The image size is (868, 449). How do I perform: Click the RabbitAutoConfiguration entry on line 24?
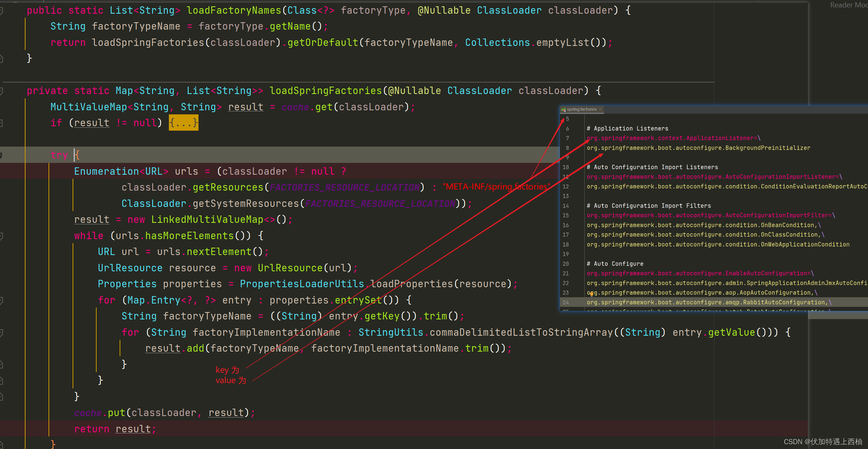(x=709, y=302)
